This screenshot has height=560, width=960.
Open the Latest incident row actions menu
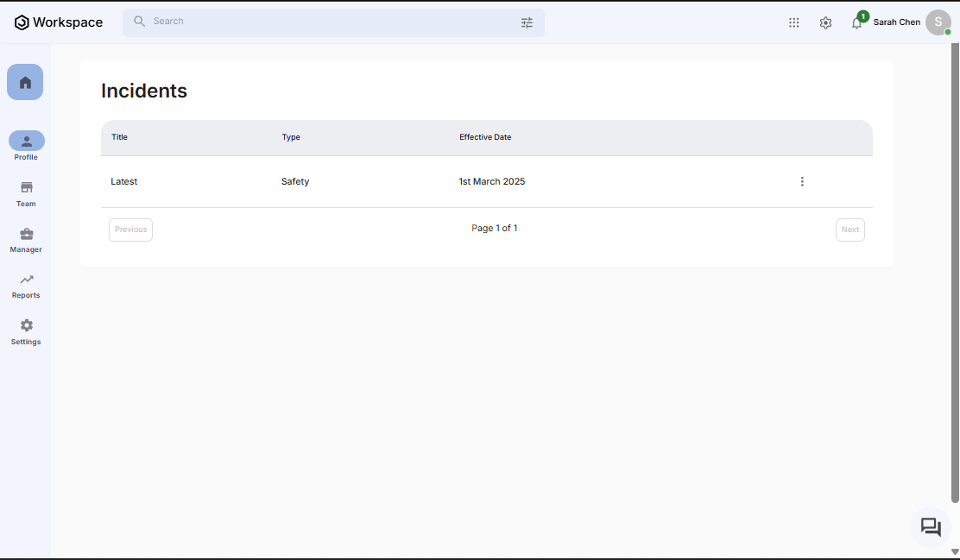pos(802,181)
